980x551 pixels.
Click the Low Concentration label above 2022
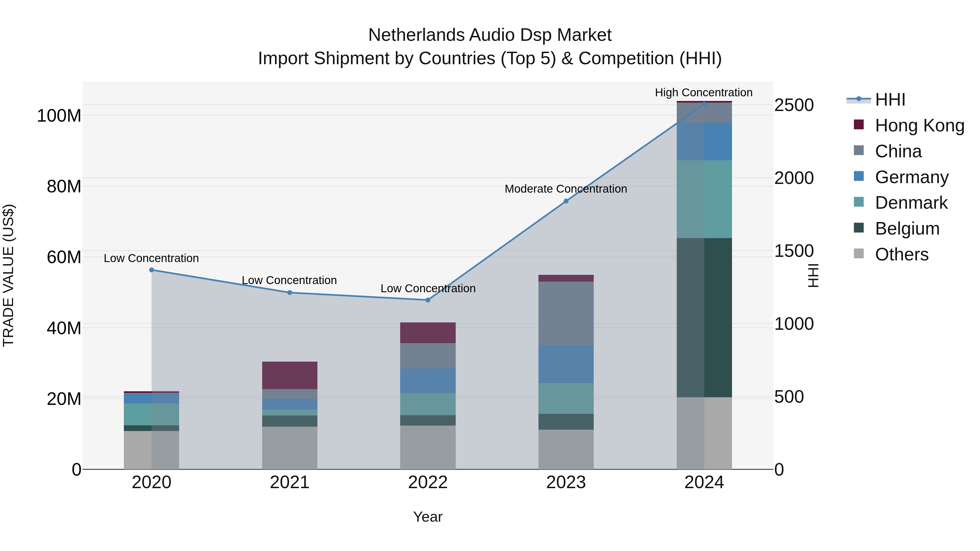[428, 288]
